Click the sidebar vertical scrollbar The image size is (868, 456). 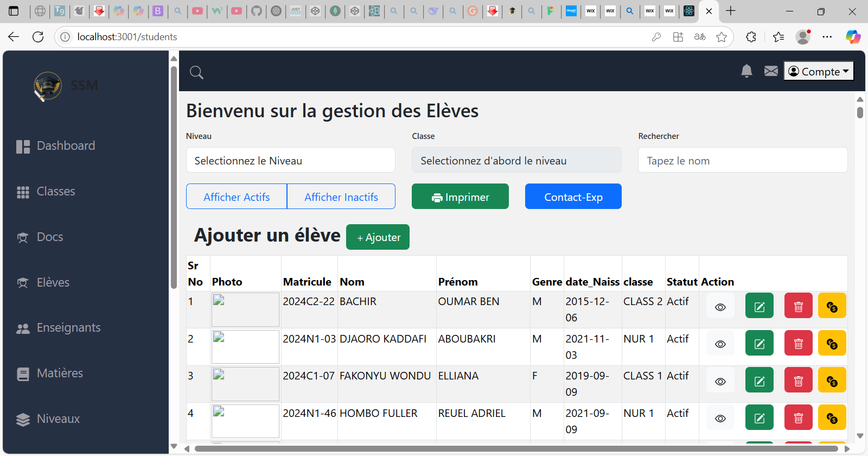[174, 176]
